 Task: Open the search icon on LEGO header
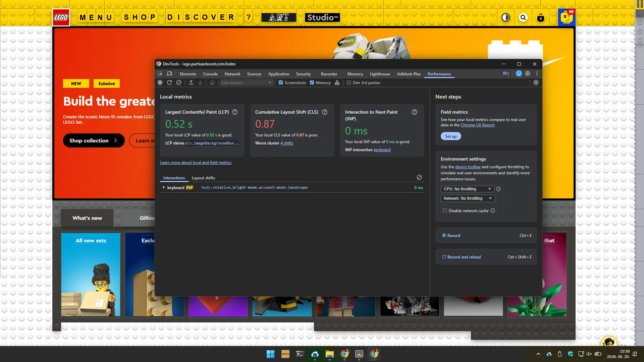(523, 17)
